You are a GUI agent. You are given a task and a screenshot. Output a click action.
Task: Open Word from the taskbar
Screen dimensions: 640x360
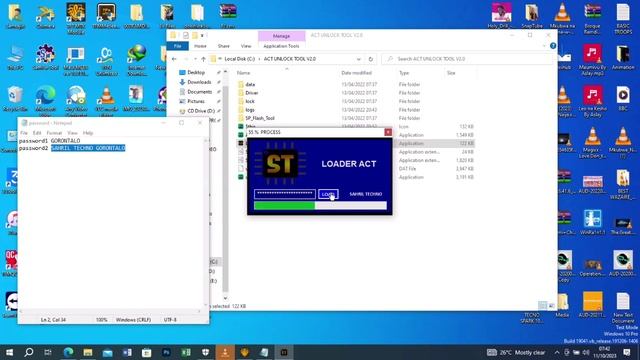[127, 352]
